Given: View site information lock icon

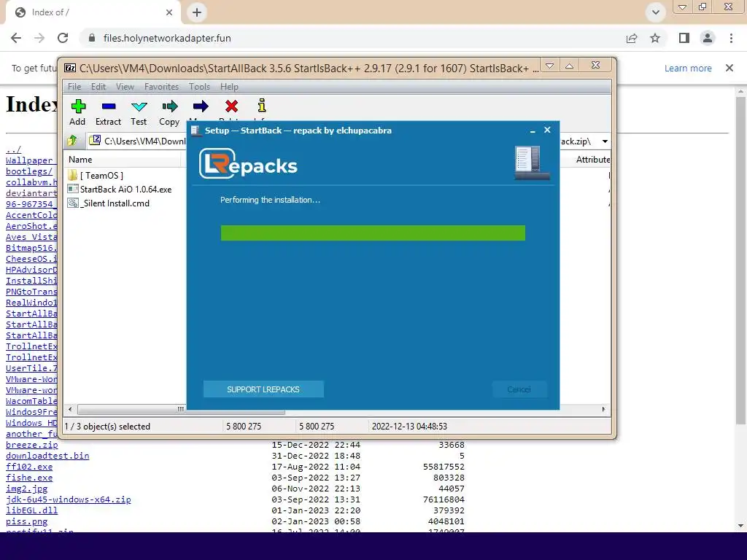Looking at the screenshot, I should 92,38.
